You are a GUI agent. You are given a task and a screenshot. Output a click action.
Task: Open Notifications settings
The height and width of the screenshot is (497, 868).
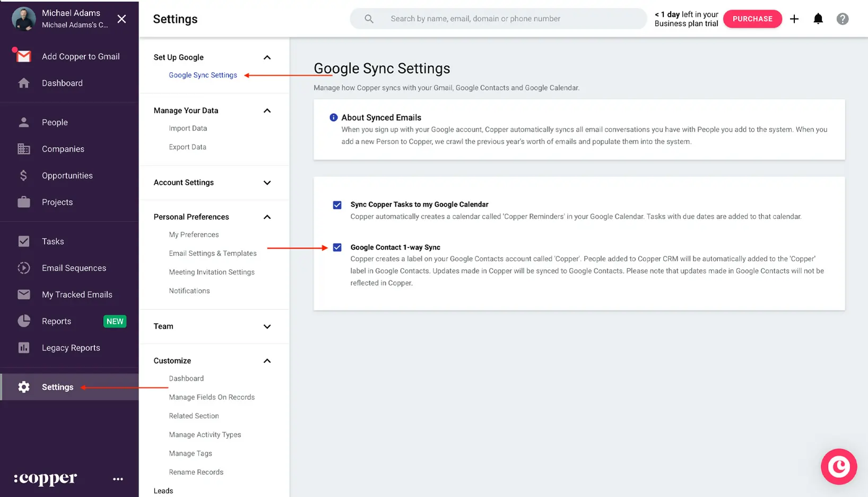coord(189,291)
